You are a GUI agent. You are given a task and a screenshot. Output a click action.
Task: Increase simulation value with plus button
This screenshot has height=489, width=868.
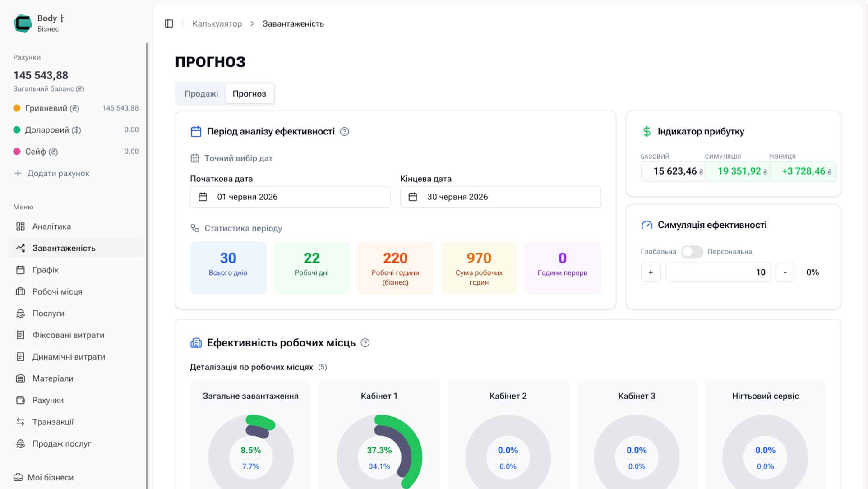pyautogui.click(x=651, y=272)
